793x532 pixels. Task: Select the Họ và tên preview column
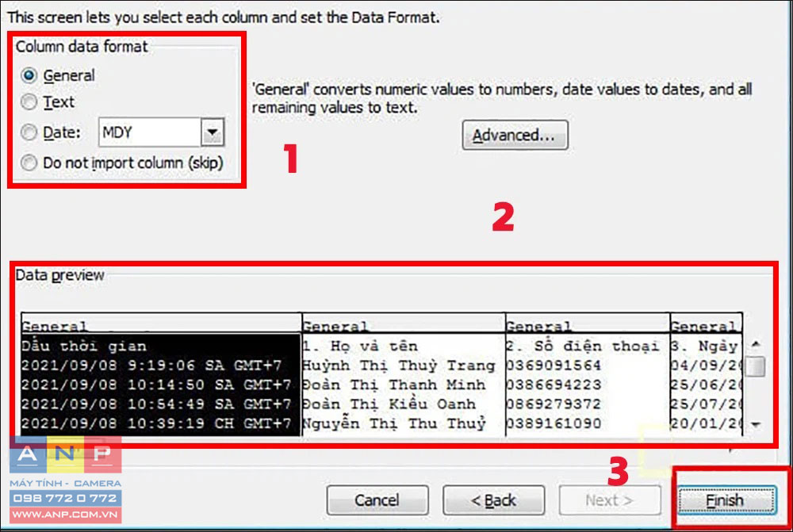[x=403, y=374]
